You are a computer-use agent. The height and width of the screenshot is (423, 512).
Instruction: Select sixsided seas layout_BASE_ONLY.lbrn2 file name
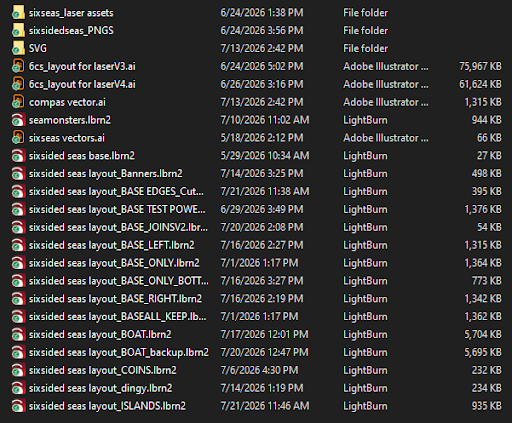114,263
